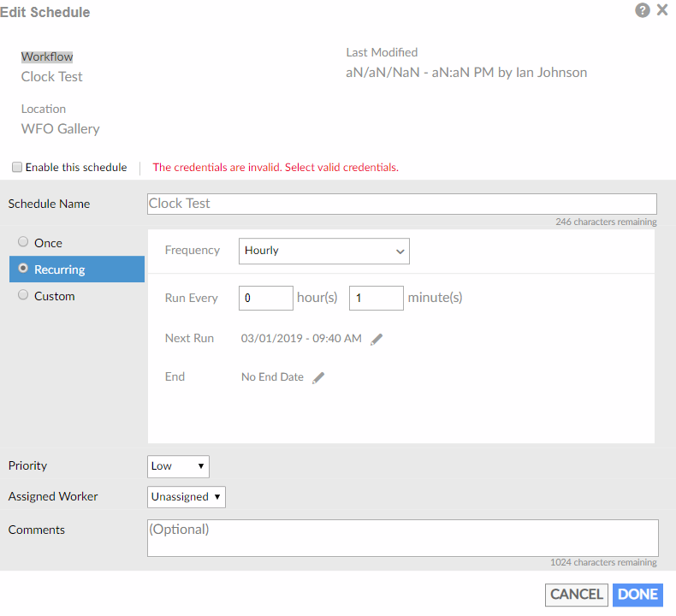This screenshot has width=676, height=616.
Task: Click the Last Modified value text
Action: [466, 73]
